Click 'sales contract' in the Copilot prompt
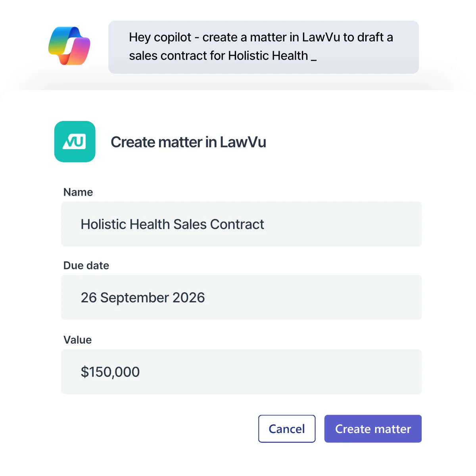476x476 pixels. (x=168, y=56)
